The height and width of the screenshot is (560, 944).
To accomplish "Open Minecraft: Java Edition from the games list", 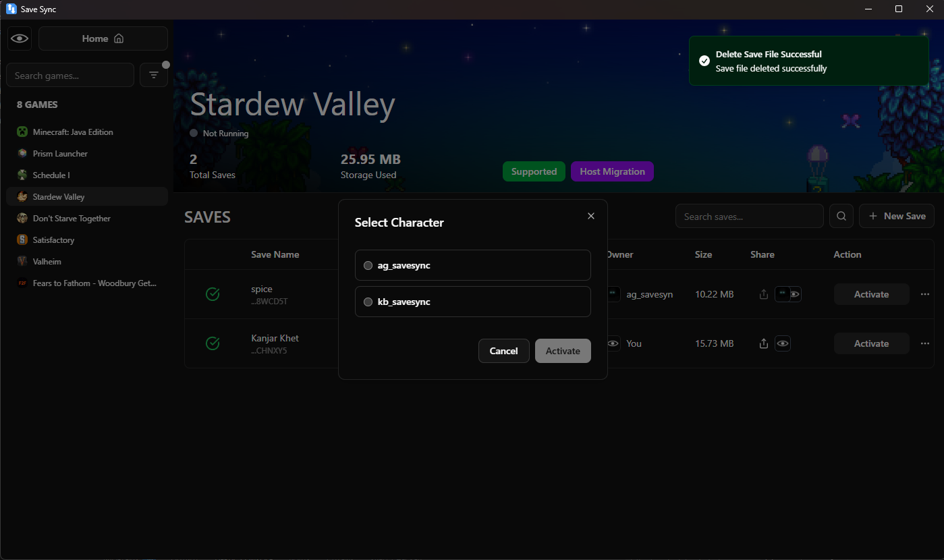I will pos(87,132).
